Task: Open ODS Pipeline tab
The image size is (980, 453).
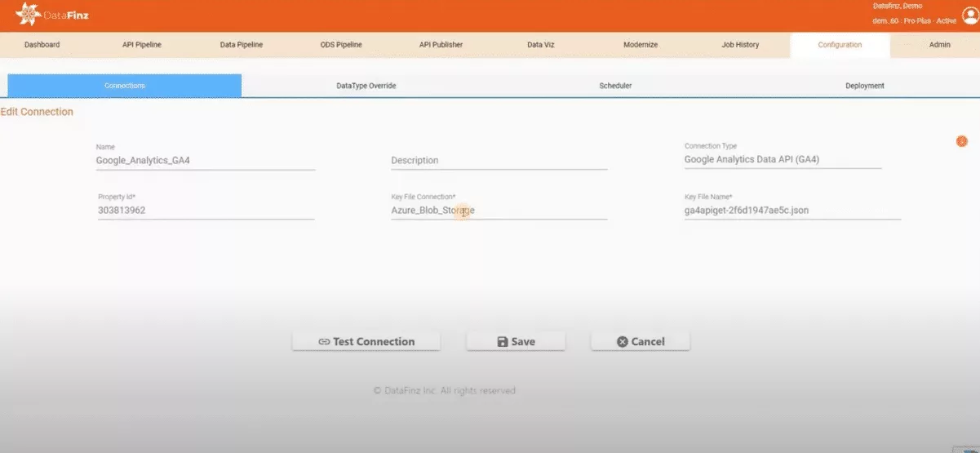Action: (341, 45)
